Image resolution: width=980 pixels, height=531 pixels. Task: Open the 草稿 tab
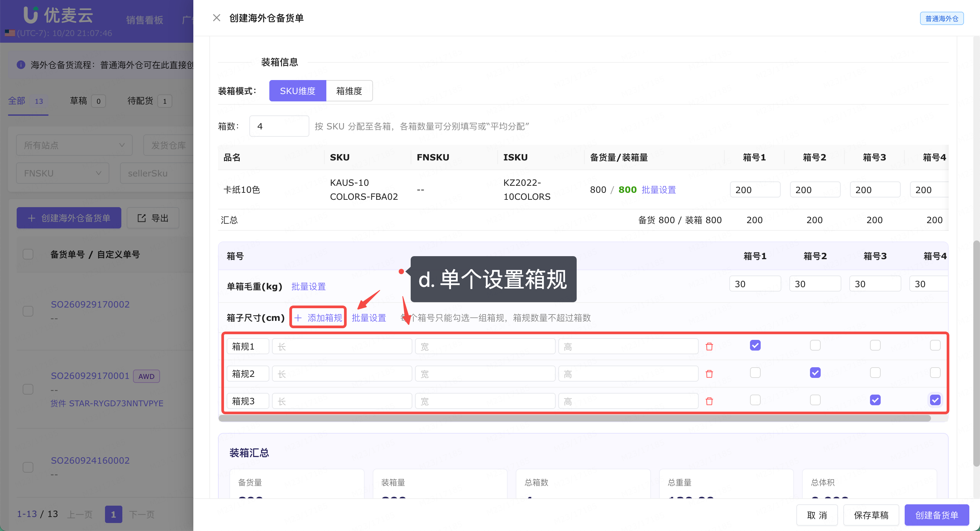(87, 101)
